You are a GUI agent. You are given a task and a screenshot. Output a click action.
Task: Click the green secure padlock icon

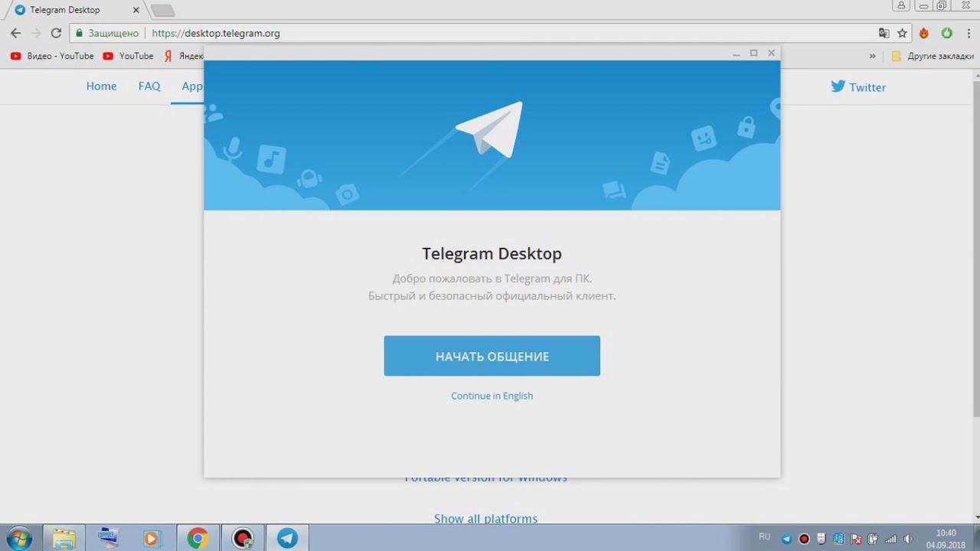[78, 34]
